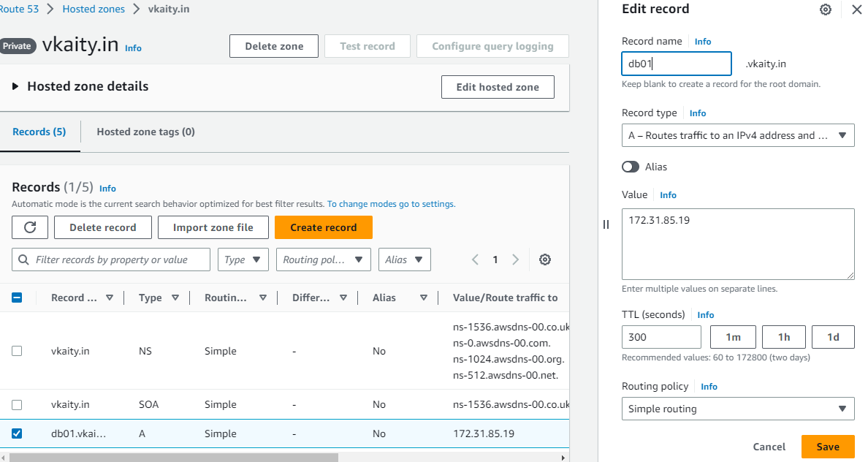The width and height of the screenshot is (868, 462).
Task: Open Info link for Record type
Action: pyautogui.click(x=698, y=113)
